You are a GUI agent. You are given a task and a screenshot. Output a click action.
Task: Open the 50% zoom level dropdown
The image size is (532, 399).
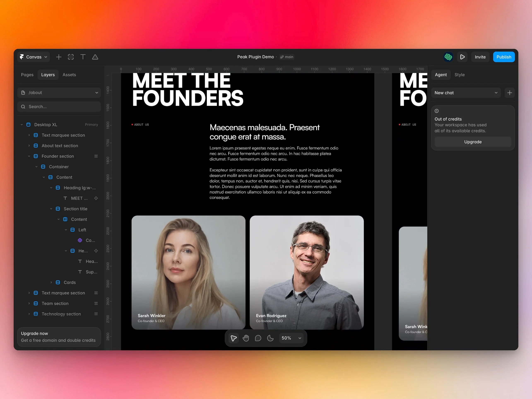pyautogui.click(x=291, y=338)
